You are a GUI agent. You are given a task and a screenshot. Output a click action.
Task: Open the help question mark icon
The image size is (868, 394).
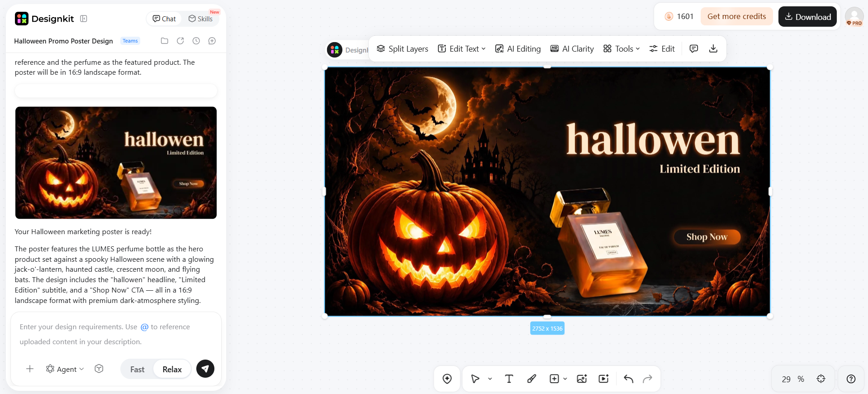click(851, 379)
